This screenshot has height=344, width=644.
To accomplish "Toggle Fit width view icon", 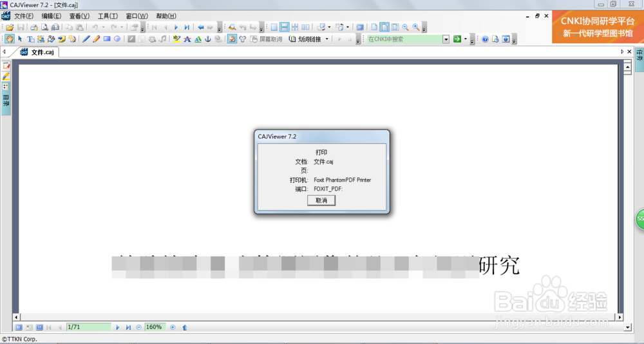I will pos(384,27).
